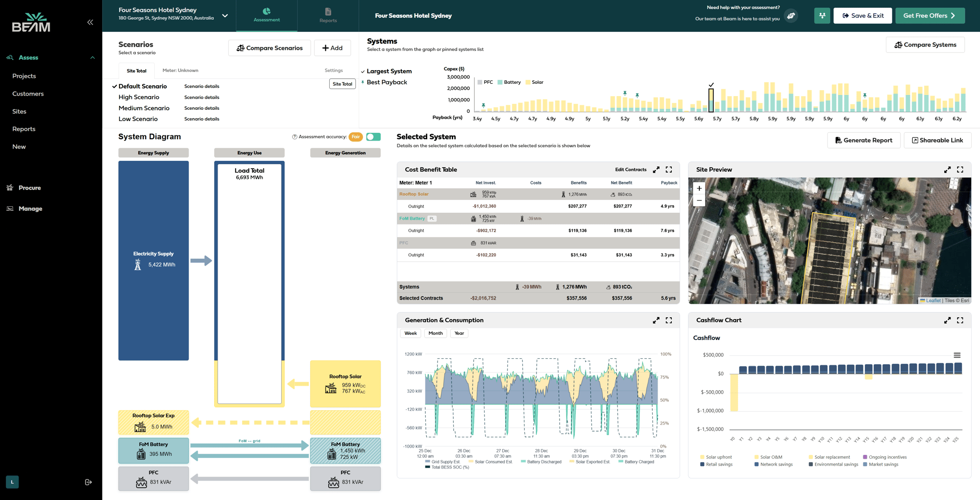Click the green hierarchy icon button in header
980x500 pixels.
[x=822, y=16]
